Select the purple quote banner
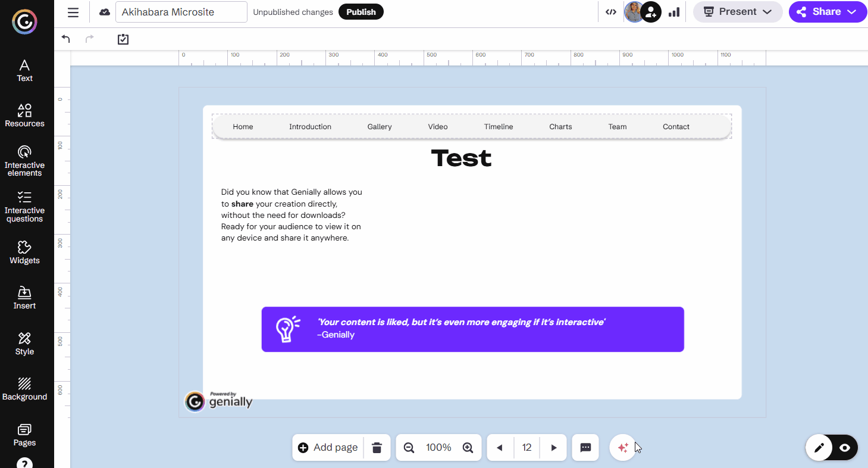 472,329
